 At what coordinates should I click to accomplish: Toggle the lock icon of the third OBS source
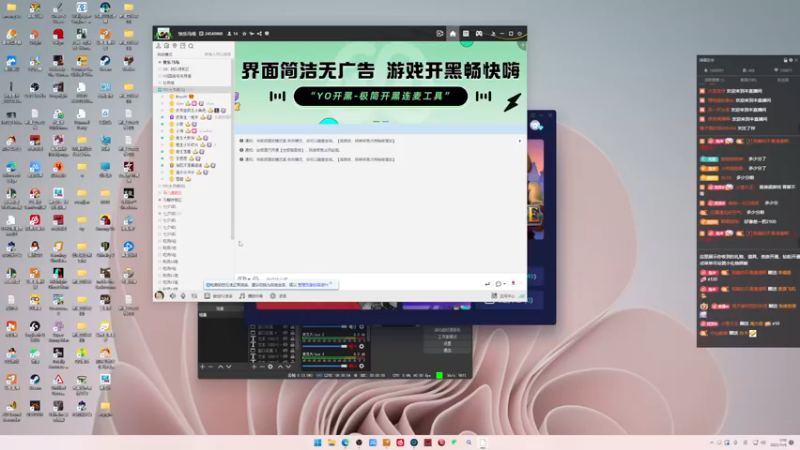[x=292, y=339]
